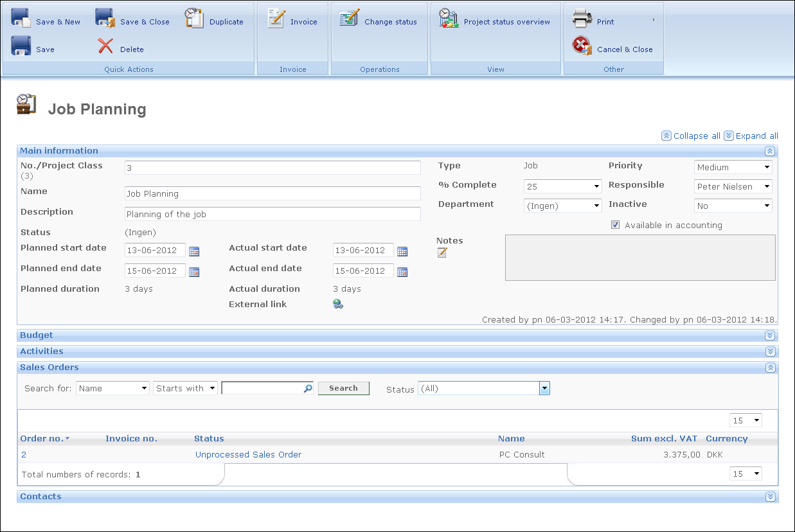Image resolution: width=795 pixels, height=532 pixels.
Task: Click the Save floppy disk icon
Action: coord(21,46)
